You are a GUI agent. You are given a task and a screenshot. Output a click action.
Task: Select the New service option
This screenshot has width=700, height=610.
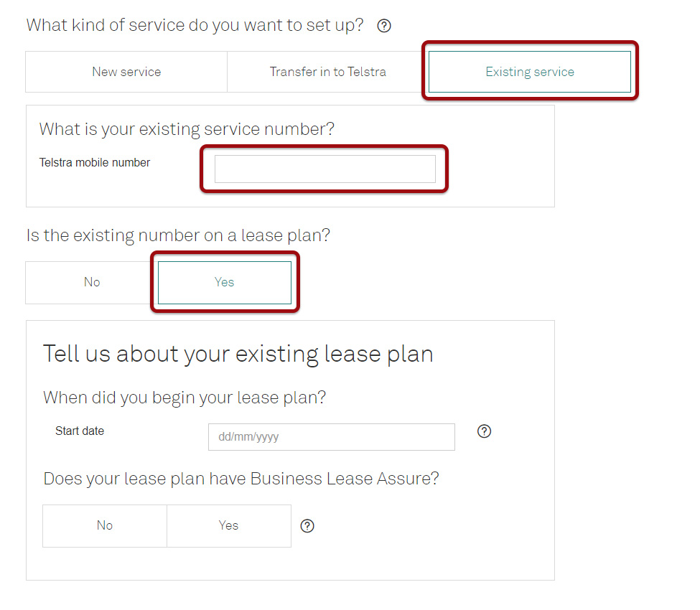pos(126,72)
